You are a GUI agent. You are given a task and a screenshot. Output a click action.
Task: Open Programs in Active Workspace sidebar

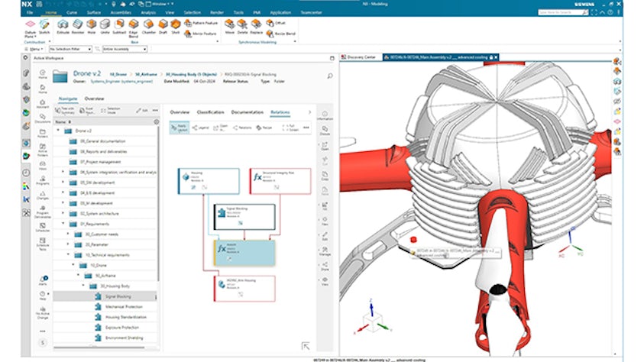(43, 180)
